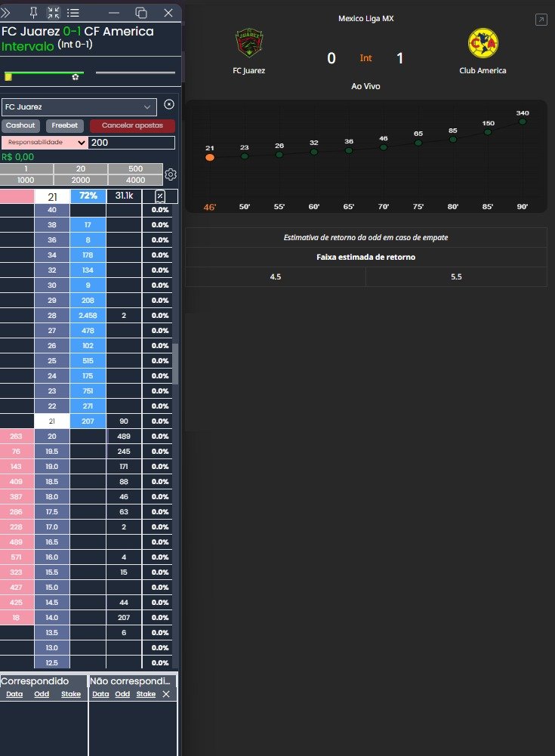555x756 pixels.
Task: Click the stake input field showing 200
Action: coord(131,143)
